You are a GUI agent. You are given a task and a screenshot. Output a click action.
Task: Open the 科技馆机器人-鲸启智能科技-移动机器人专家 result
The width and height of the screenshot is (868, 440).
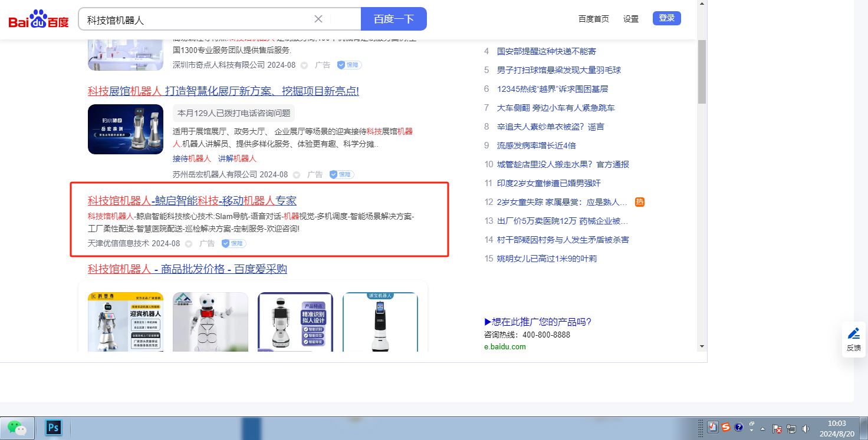(192, 201)
